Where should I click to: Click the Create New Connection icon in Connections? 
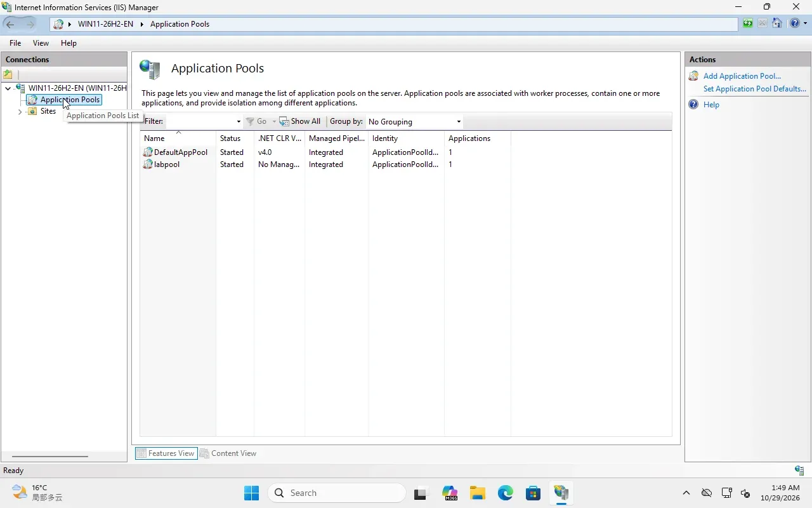point(8,74)
